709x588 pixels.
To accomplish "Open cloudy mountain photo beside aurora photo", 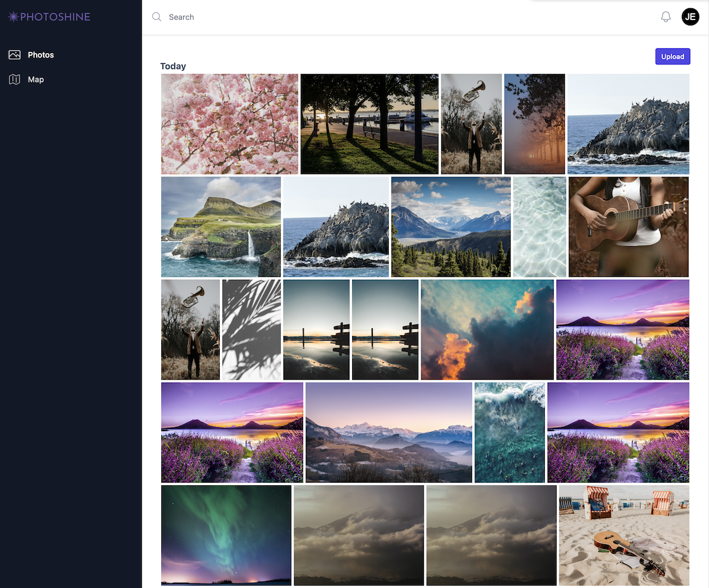I will (x=359, y=535).
